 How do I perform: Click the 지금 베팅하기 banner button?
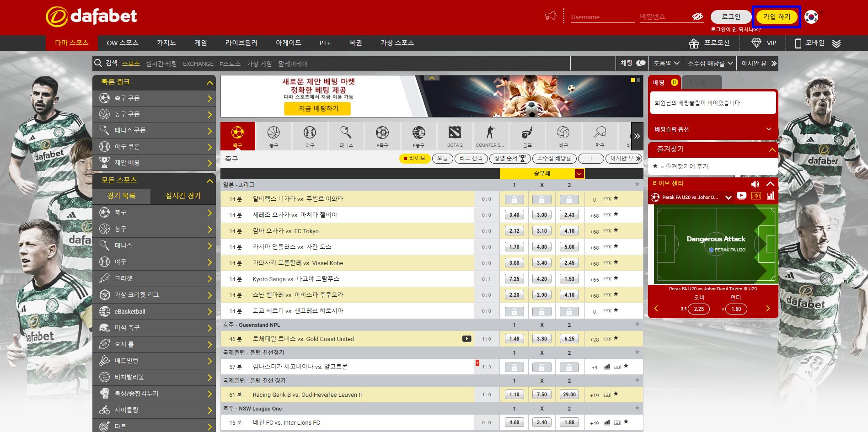(317, 109)
